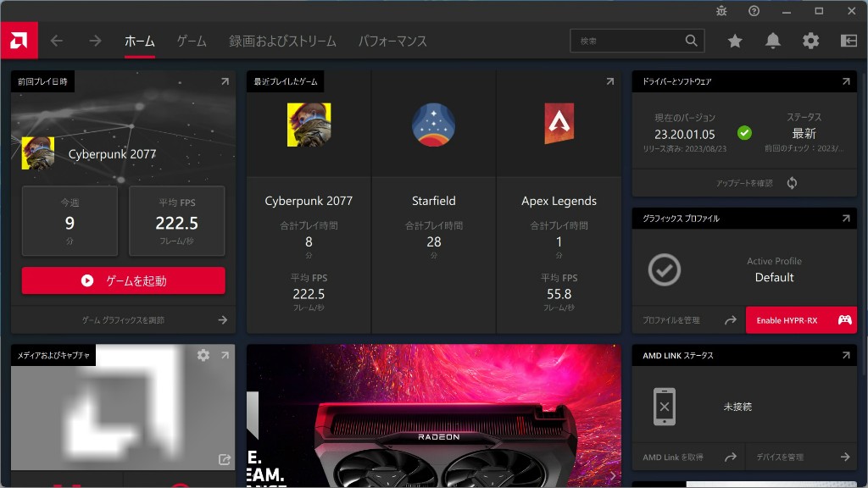Viewport: 868px width, 488px height.
Task: Expand the ドライバーとソフトウェア card arrow
Action: point(846,81)
